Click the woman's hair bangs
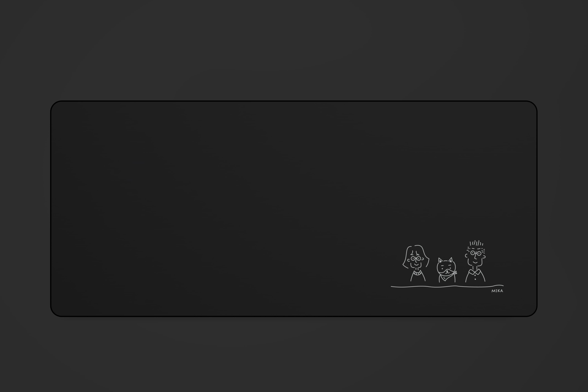 (415, 253)
